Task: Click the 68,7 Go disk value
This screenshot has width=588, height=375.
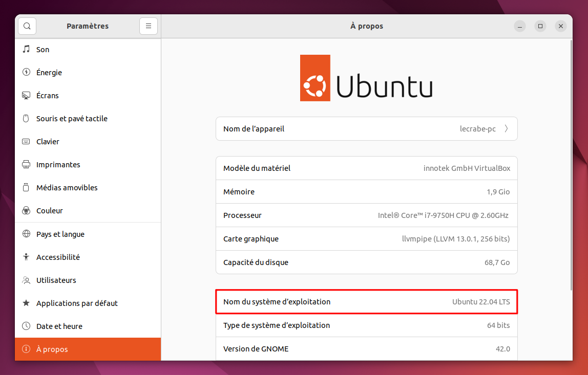Action: (x=497, y=262)
